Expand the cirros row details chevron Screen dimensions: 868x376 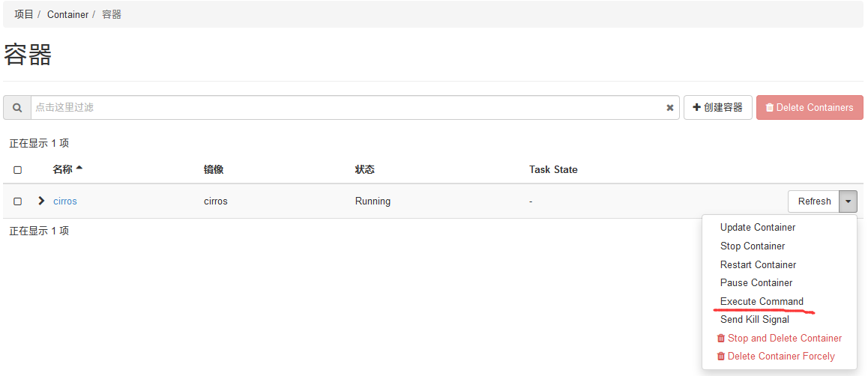[41, 201]
